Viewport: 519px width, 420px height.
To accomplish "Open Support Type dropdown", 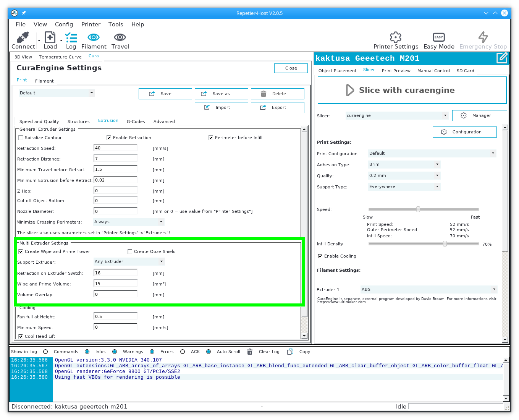I will (404, 186).
